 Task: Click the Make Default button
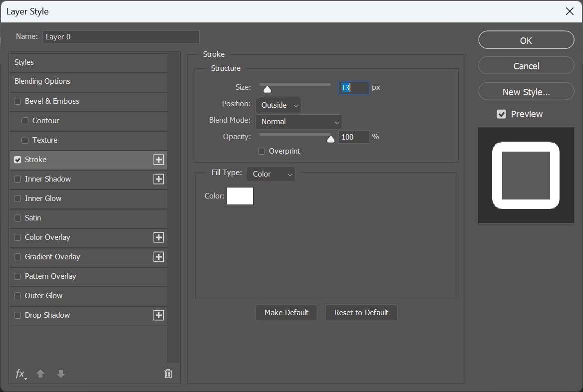(287, 313)
